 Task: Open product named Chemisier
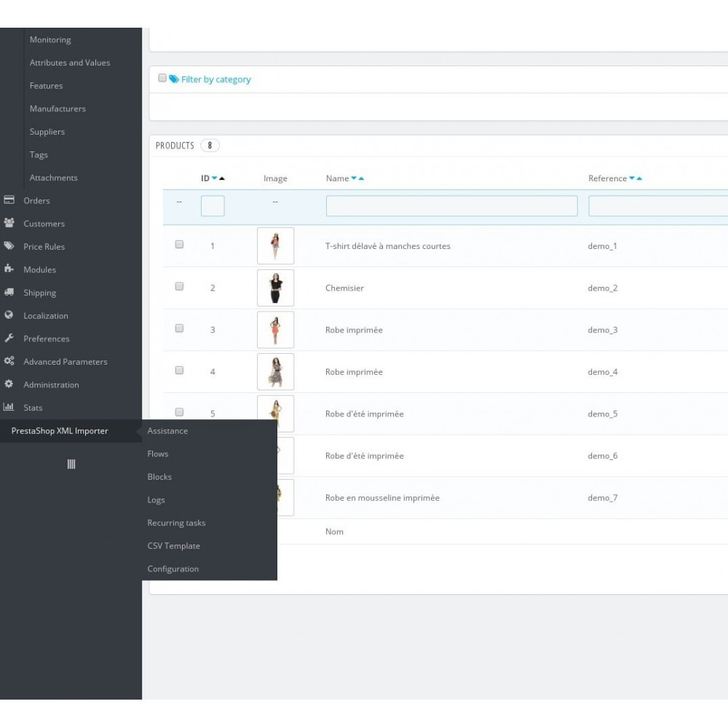pos(344,288)
